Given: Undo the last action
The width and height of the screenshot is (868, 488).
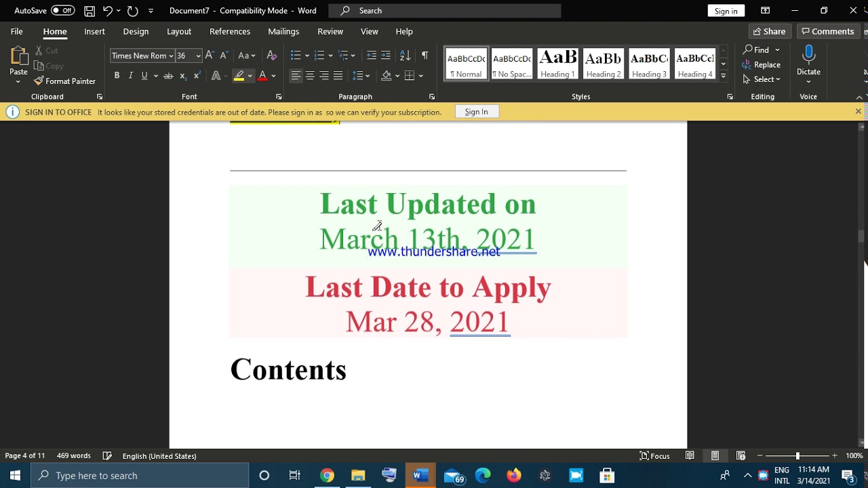Looking at the screenshot, I should 107,11.
